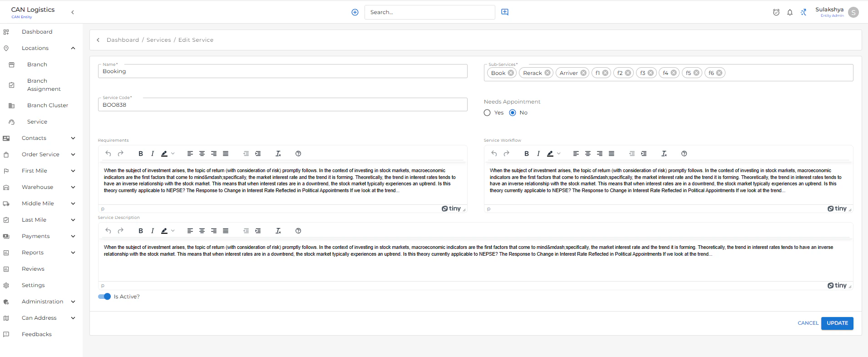
Task: Toggle bold in Service Workflow editor
Action: pos(527,154)
